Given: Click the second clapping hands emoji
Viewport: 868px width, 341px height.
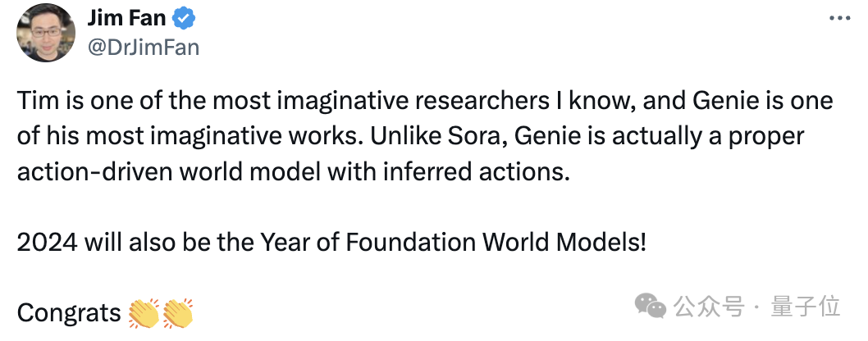Looking at the screenshot, I should (x=177, y=313).
